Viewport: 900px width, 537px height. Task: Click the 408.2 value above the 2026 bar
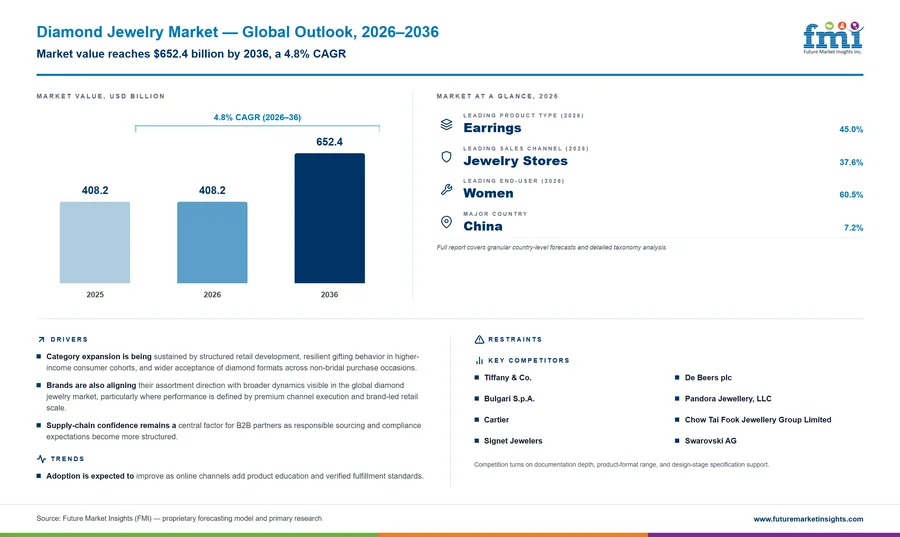click(212, 190)
